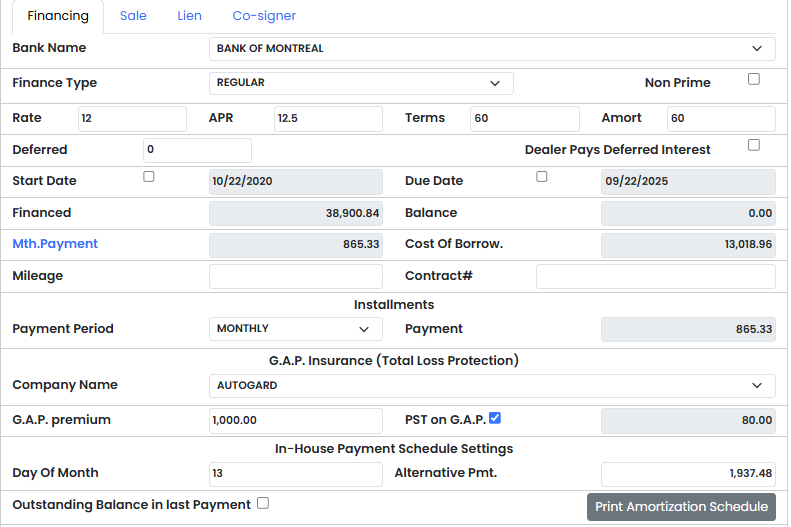Screen dimensions: 791x527
Task: Click the Balance field showing 0.00
Action: (x=688, y=213)
